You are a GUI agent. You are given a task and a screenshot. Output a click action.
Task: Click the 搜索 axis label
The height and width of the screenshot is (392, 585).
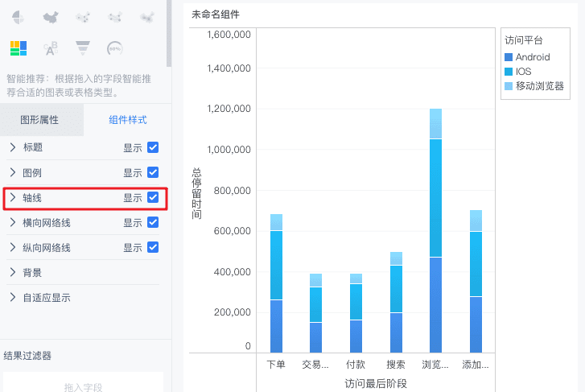[x=396, y=365]
